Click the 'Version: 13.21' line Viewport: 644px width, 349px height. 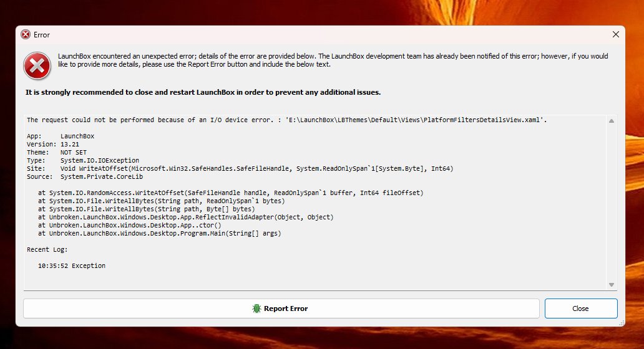point(52,145)
